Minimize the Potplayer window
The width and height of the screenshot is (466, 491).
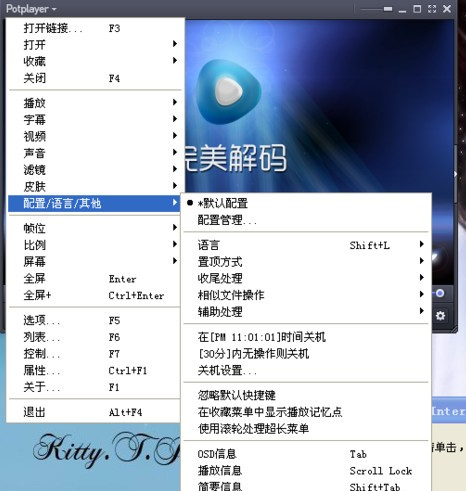tap(402, 10)
